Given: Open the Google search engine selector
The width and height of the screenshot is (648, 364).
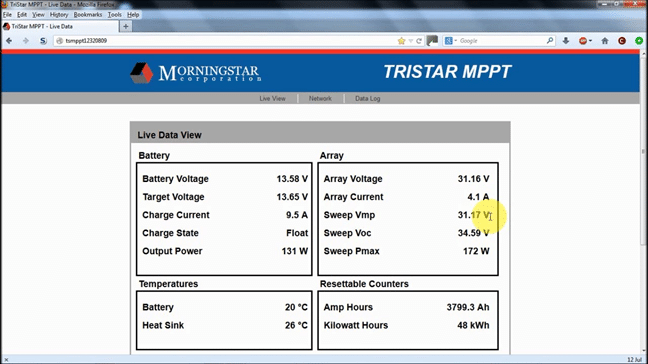Looking at the screenshot, I should [x=450, y=40].
